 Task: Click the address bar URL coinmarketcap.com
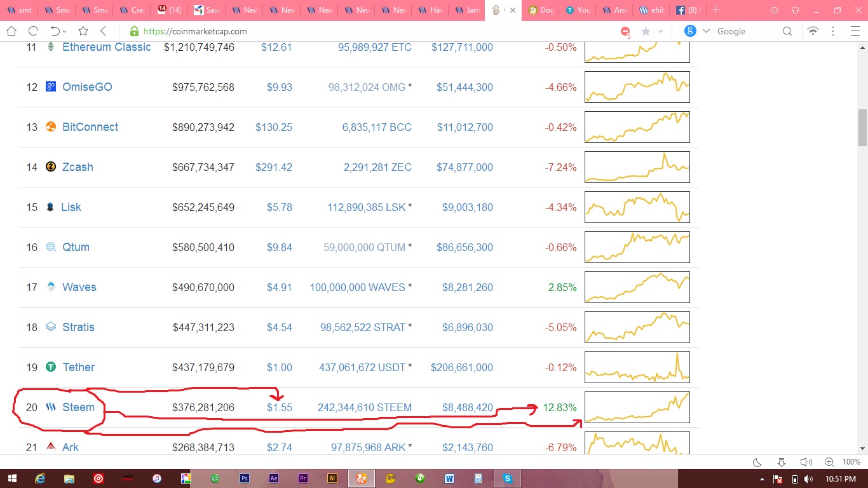tap(195, 31)
